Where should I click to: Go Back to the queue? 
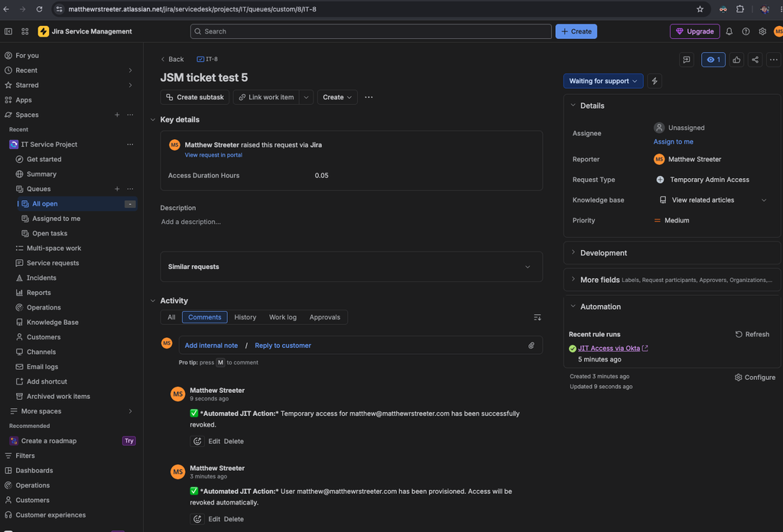[x=172, y=59]
